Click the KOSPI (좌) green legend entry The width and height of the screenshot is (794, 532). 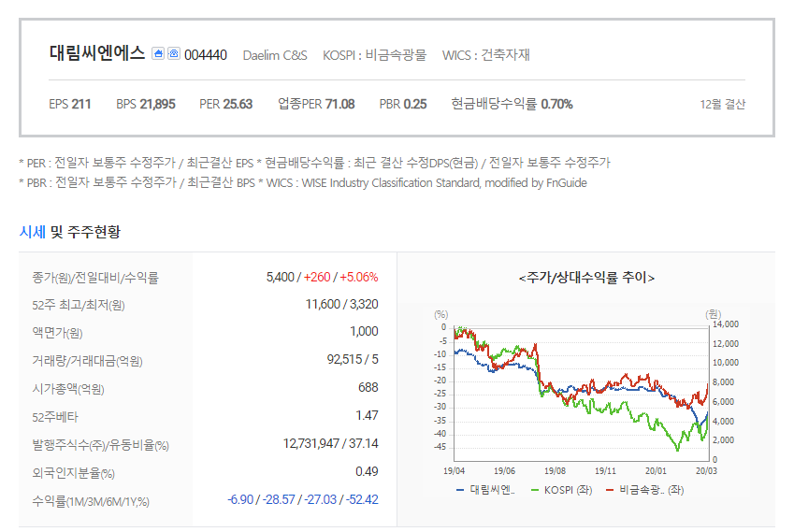tap(561, 490)
